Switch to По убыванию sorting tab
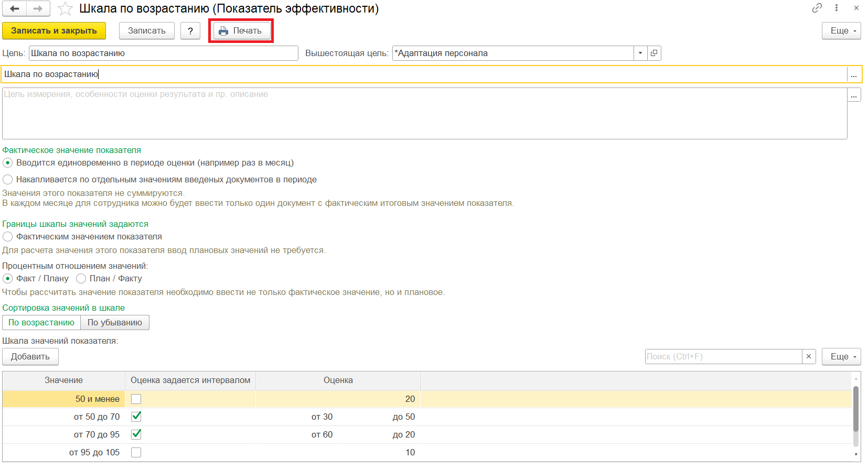Viewport: 868px width, 470px height. coord(115,323)
